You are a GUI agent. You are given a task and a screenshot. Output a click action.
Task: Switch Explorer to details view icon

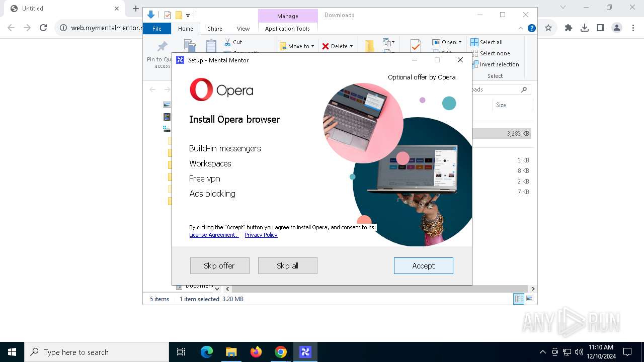519,299
